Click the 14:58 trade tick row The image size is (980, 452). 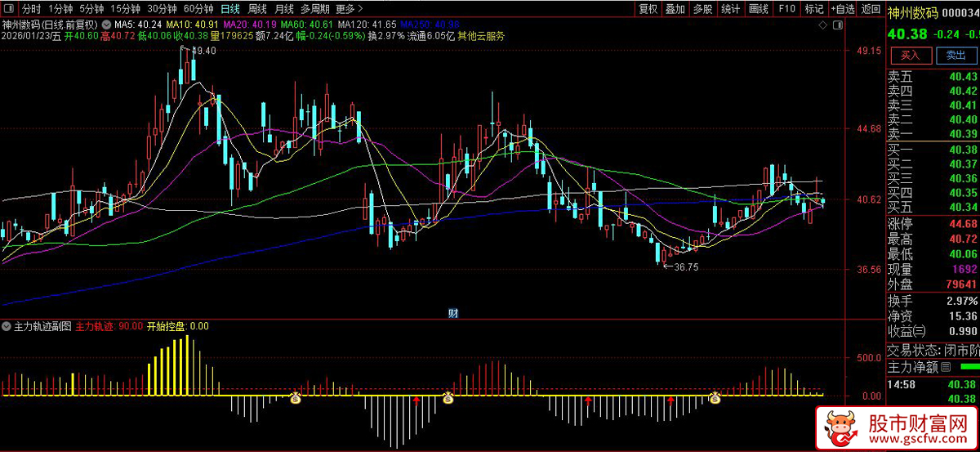(x=933, y=384)
